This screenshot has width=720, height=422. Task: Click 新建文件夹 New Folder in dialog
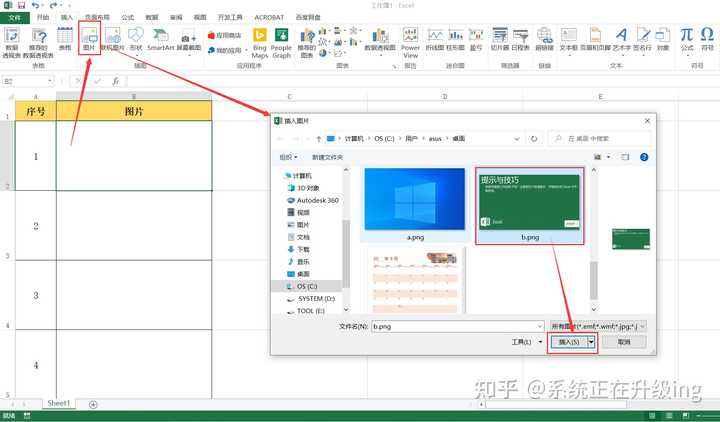click(x=327, y=157)
